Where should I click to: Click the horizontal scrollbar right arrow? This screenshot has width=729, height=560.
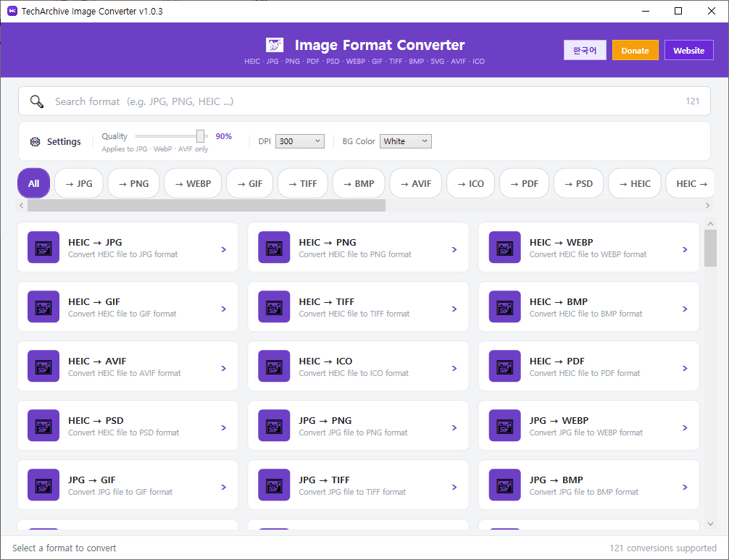click(x=708, y=206)
